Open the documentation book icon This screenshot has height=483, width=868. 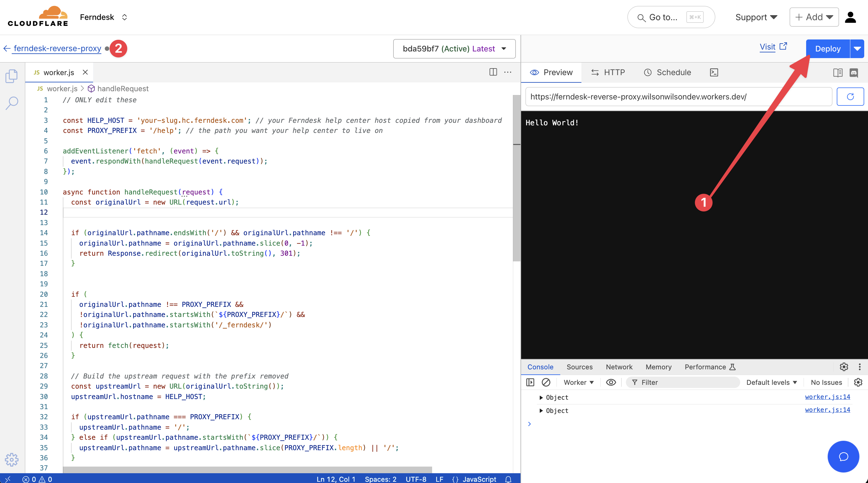point(838,73)
